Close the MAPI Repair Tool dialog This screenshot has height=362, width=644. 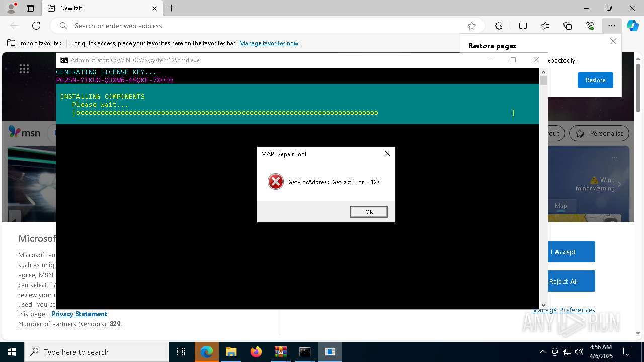point(387,154)
